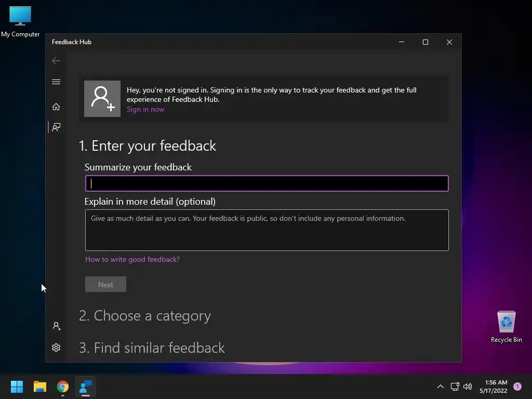Select the Enter your feedback heading
The width and height of the screenshot is (532, 399).
(x=147, y=146)
